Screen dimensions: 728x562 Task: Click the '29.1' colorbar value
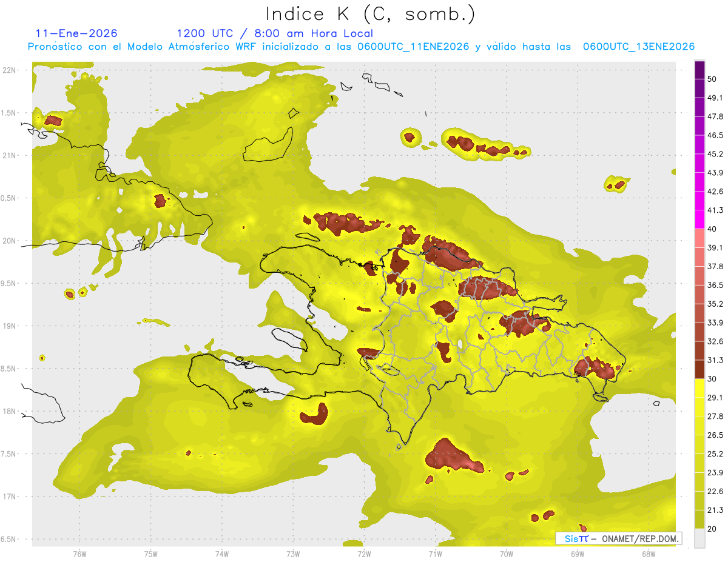pos(715,397)
